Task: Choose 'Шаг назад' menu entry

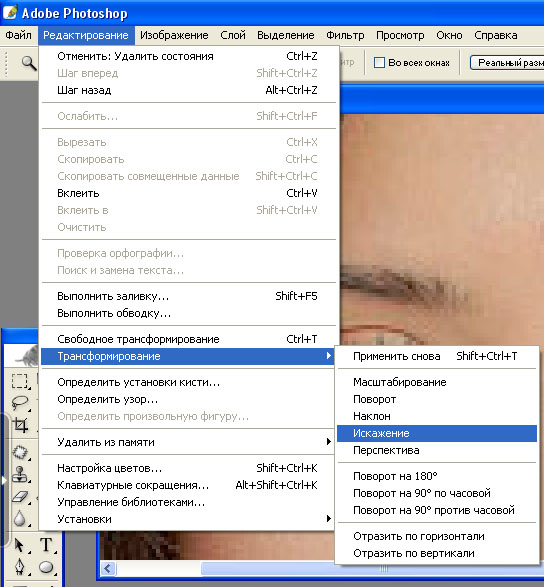Action: click(188, 90)
